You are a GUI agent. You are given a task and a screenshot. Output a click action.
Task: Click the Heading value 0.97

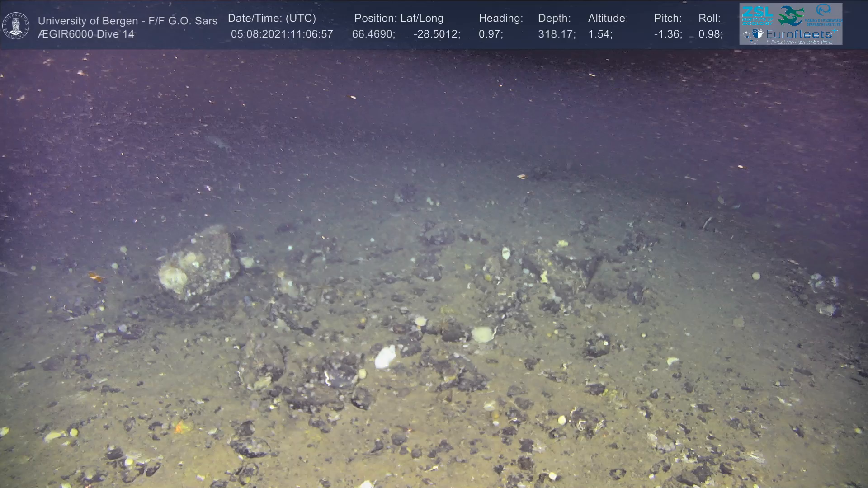click(x=491, y=34)
